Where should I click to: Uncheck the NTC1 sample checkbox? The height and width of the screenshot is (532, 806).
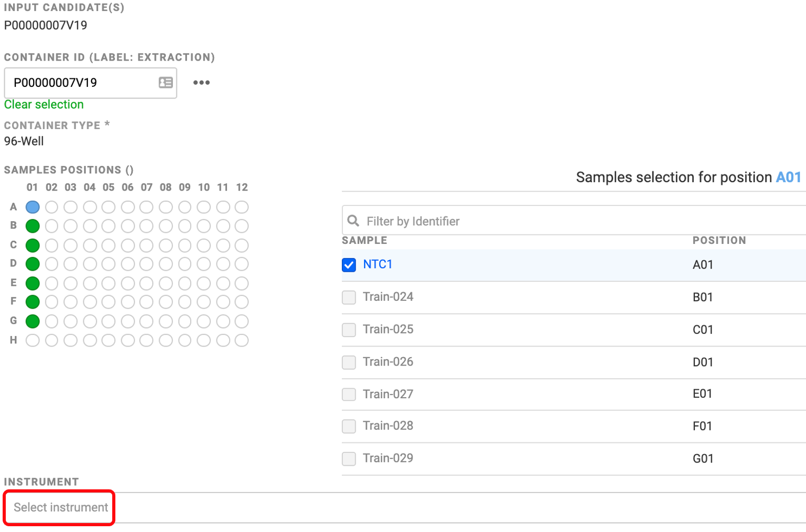pos(349,265)
